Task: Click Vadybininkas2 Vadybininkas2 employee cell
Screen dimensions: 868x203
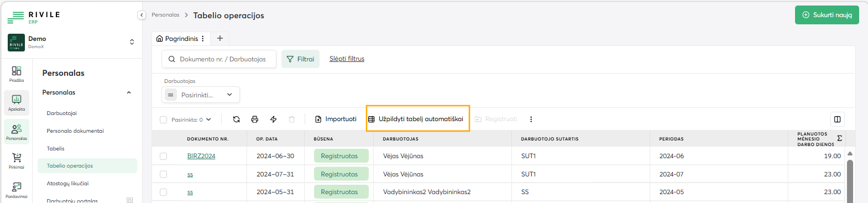Action: [x=427, y=192]
